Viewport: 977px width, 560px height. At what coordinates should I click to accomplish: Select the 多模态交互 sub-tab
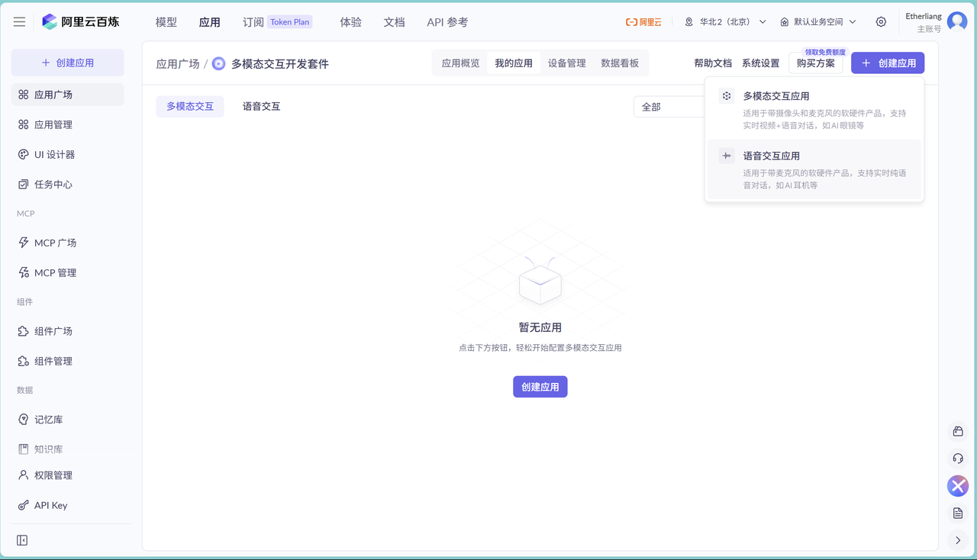click(190, 106)
